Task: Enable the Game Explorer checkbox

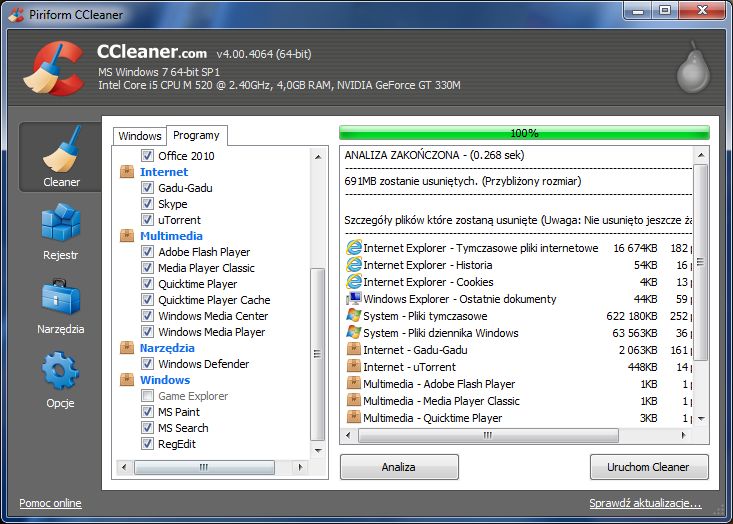Action: click(147, 395)
